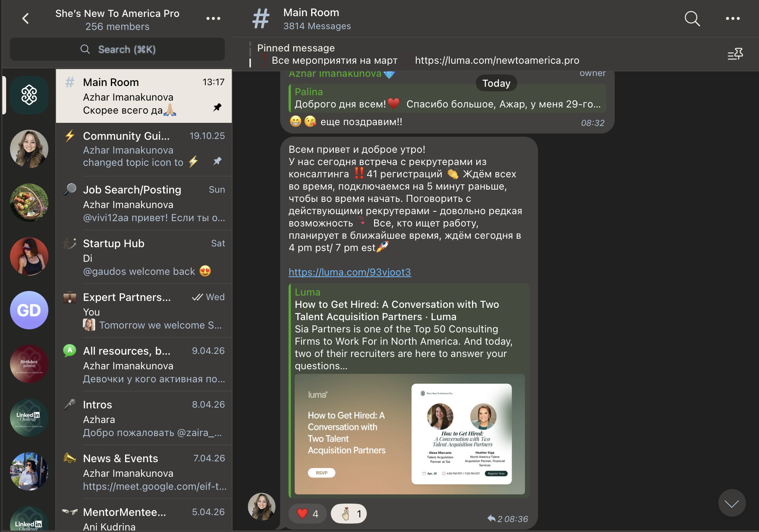Go back using the left arrow

[26, 18]
